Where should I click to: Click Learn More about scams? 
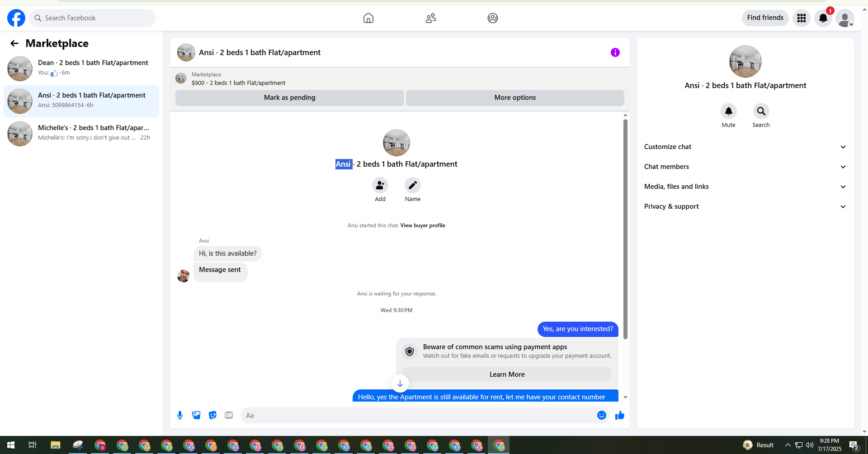(x=507, y=374)
